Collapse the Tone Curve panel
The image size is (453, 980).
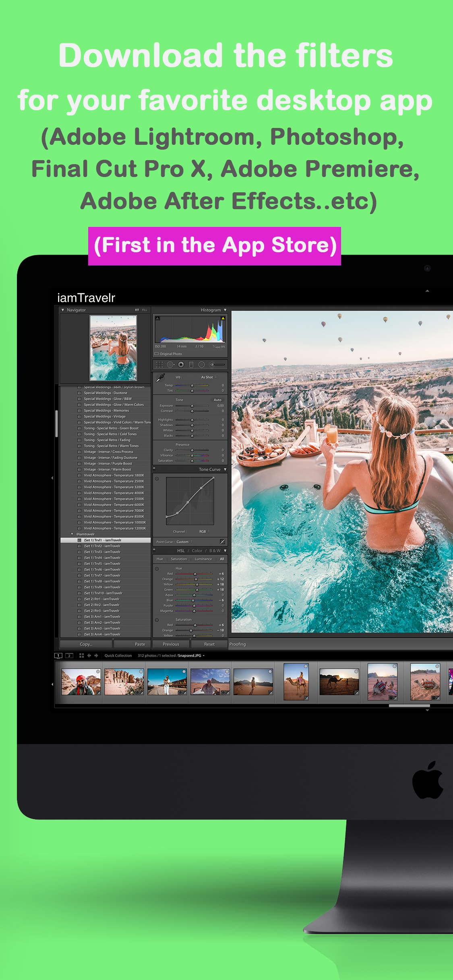coord(225,469)
